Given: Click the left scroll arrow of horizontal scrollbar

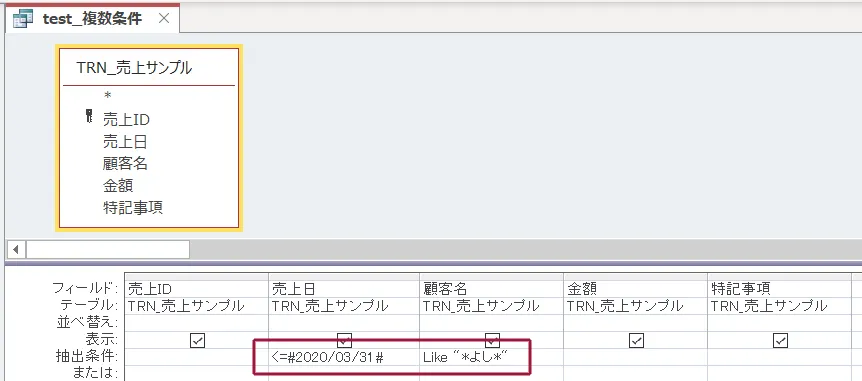Looking at the screenshot, I should [15, 249].
